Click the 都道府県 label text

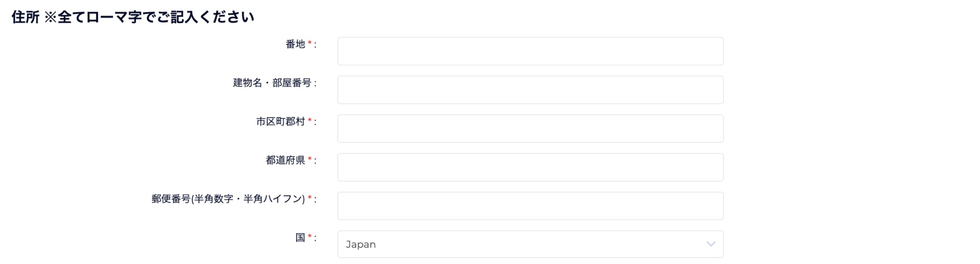pyautogui.click(x=285, y=160)
